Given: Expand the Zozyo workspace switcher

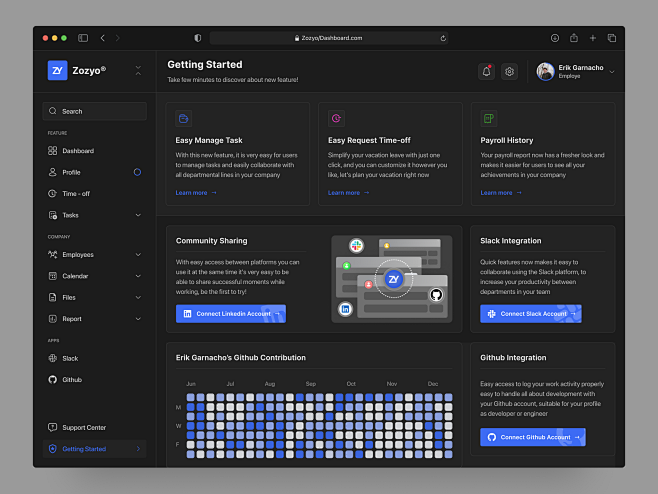Looking at the screenshot, I should pyautogui.click(x=138, y=71).
